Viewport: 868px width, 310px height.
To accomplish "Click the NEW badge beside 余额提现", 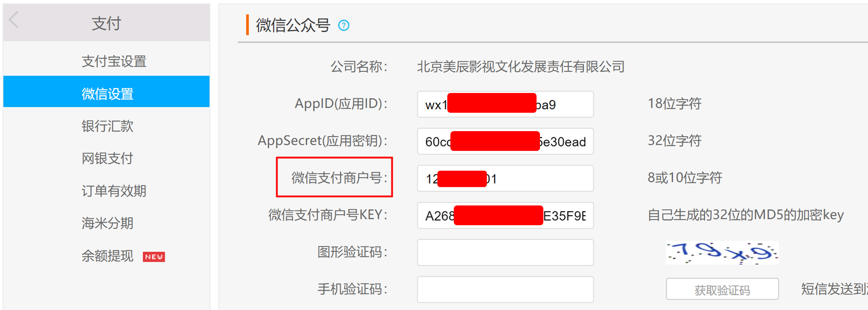I will [x=154, y=257].
